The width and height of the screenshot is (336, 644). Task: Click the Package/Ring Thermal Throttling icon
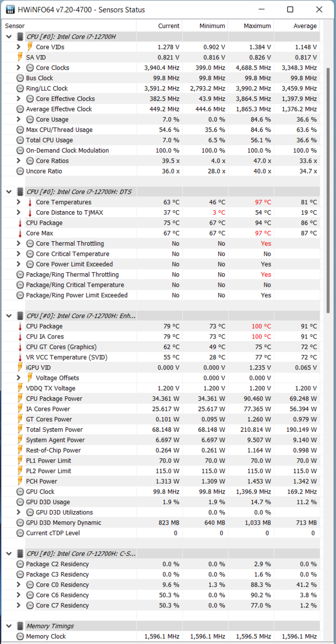(20, 274)
